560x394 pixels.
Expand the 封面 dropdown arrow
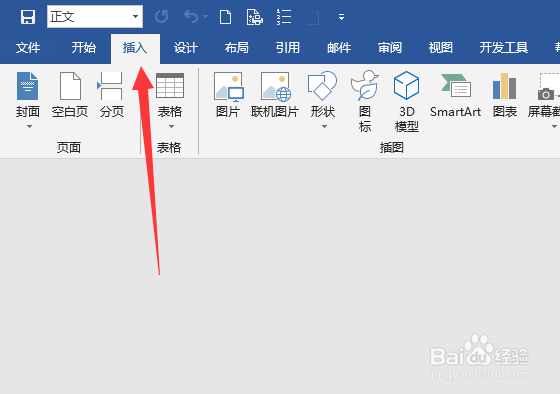(x=29, y=126)
